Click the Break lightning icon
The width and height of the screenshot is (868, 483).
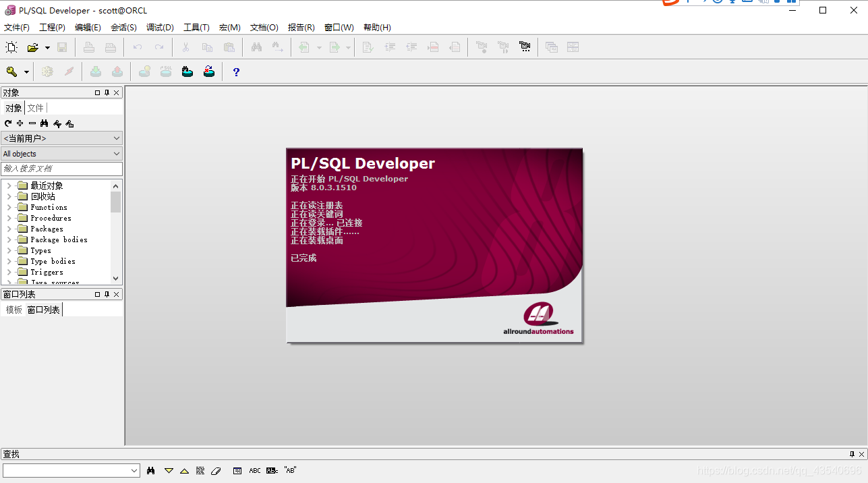[x=69, y=72]
